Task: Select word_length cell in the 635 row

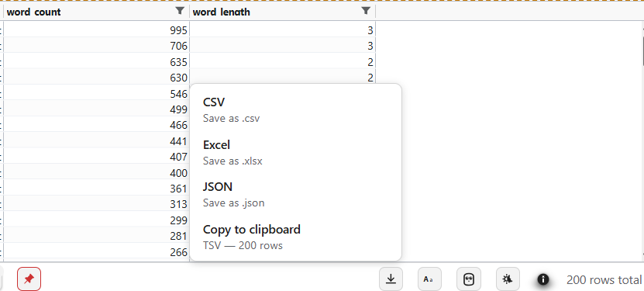Action: 283,61
